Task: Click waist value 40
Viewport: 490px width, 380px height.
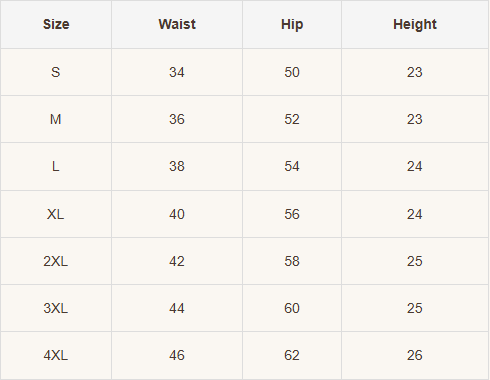Action: [x=177, y=214]
